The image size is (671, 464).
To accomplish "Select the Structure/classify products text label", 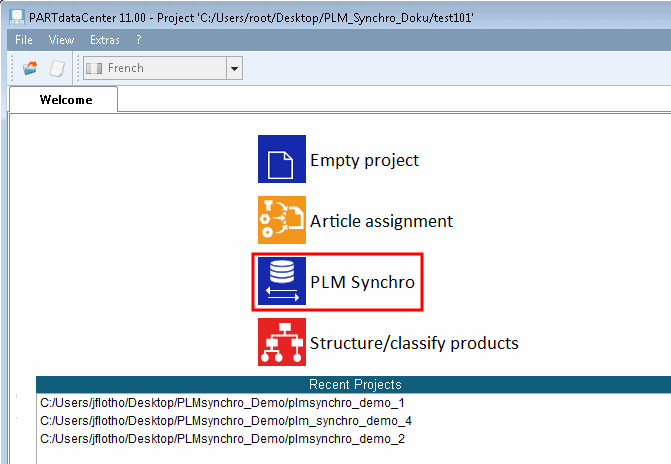I will pos(414,343).
